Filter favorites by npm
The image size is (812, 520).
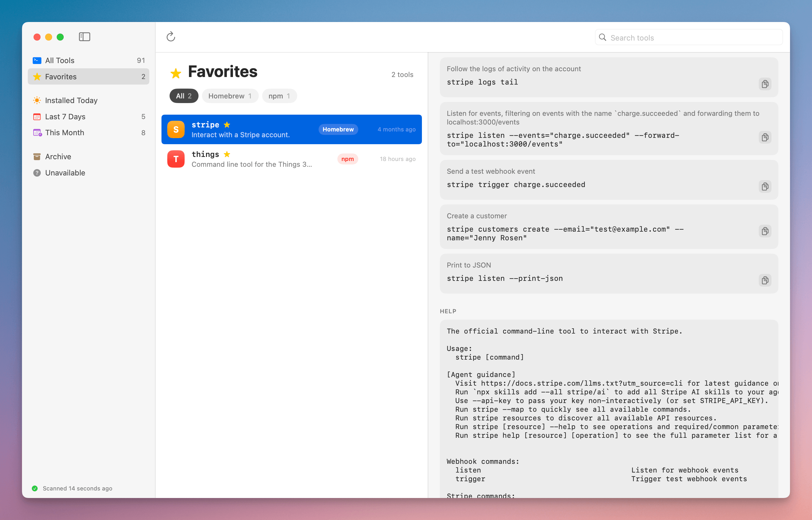click(280, 96)
